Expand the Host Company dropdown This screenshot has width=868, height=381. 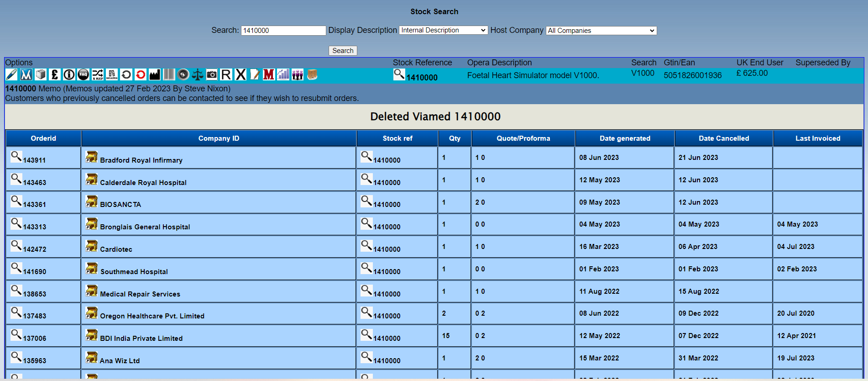coord(601,31)
